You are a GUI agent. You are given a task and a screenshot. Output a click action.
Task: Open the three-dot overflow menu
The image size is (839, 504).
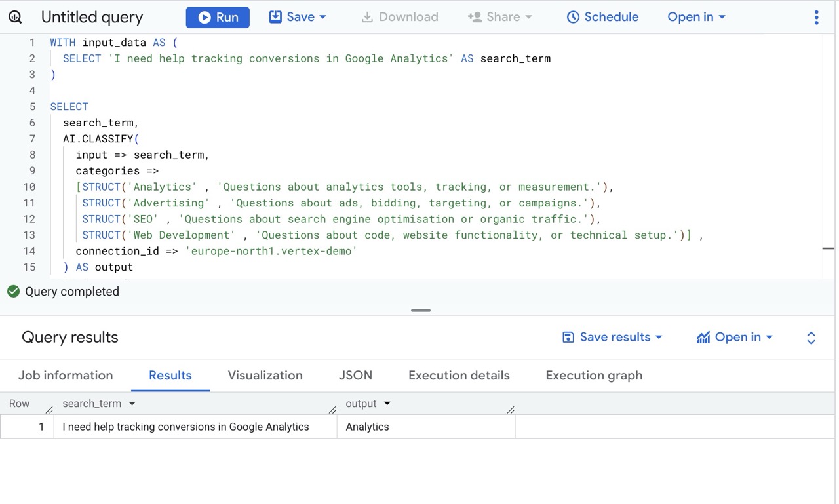click(816, 18)
